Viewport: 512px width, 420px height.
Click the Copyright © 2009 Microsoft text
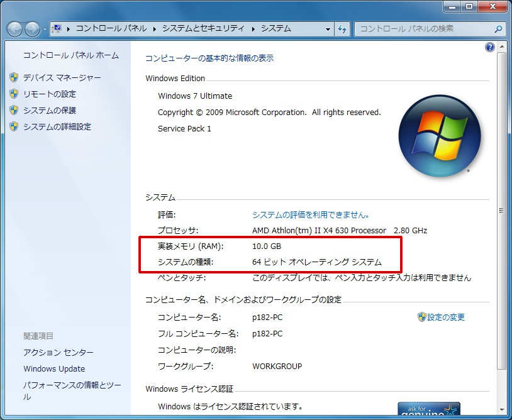269,113
